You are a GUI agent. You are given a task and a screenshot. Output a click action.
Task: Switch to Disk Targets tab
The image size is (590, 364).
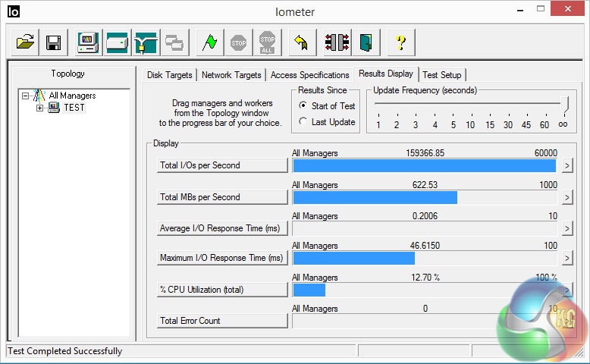[170, 75]
